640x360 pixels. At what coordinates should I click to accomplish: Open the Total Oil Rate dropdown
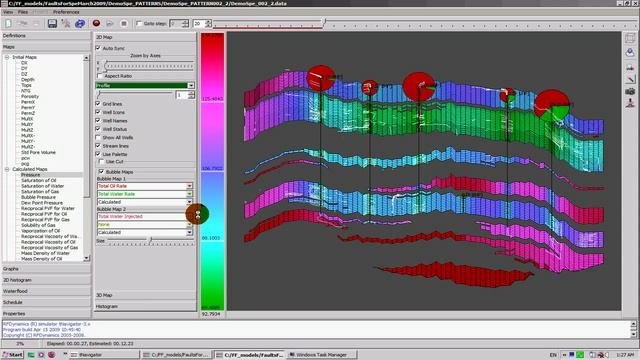click(x=145, y=186)
